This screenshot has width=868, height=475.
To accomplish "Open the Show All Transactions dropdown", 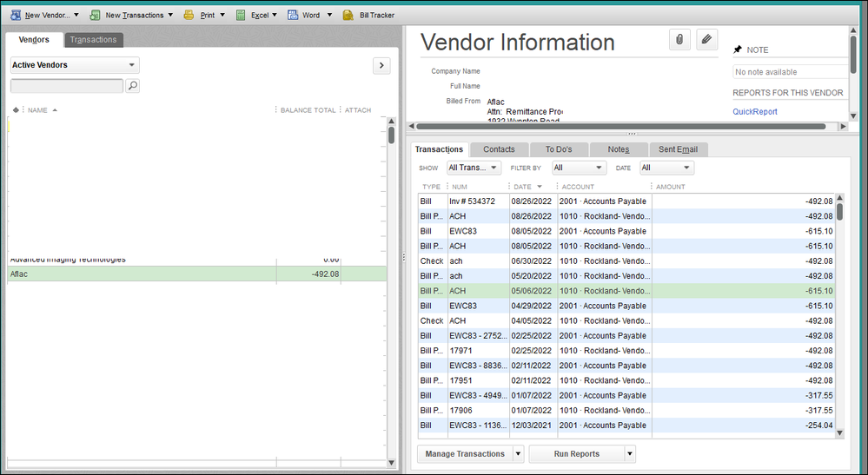I will point(474,168).
